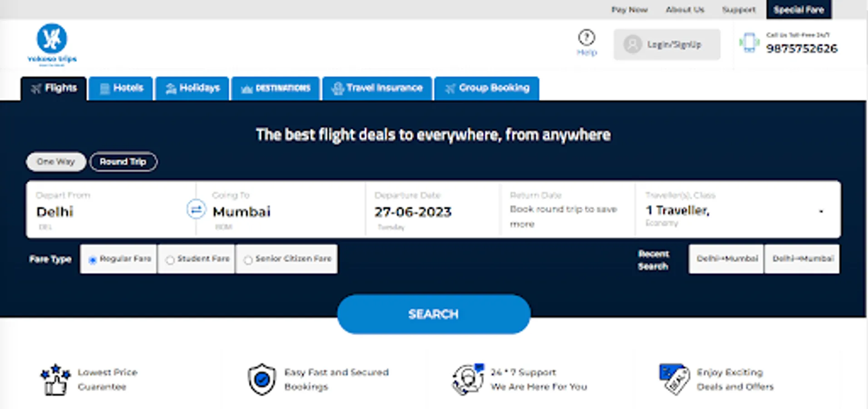The height and width of the screenshot is (409, 868).
Task: Switch to the Hotels tab
Action: pos(121,88)
